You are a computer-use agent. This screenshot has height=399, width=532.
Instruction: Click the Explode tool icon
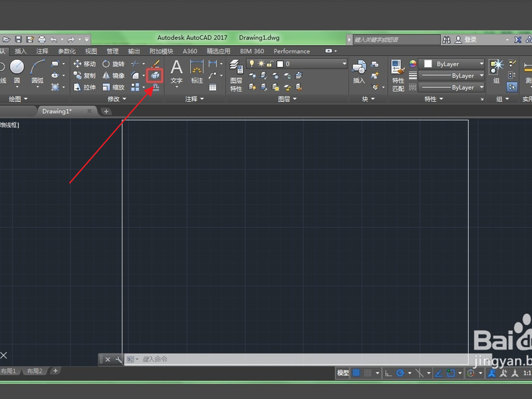[155, 75]
